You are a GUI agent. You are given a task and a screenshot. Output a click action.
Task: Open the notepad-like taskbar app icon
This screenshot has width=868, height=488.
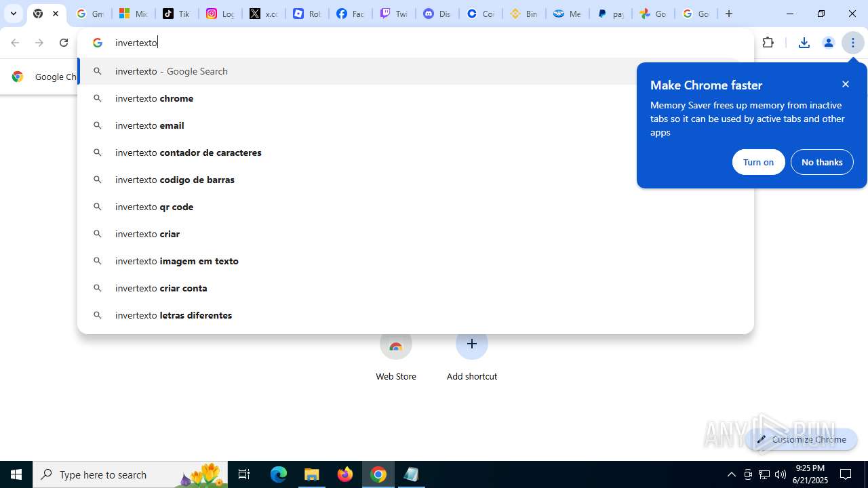[412, 474]
